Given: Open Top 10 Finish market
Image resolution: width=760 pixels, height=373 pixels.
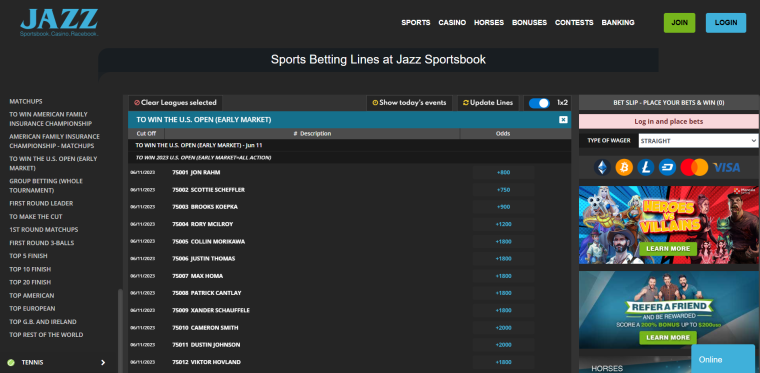Looking at the screenshot, I should click(x=30, y=269).
